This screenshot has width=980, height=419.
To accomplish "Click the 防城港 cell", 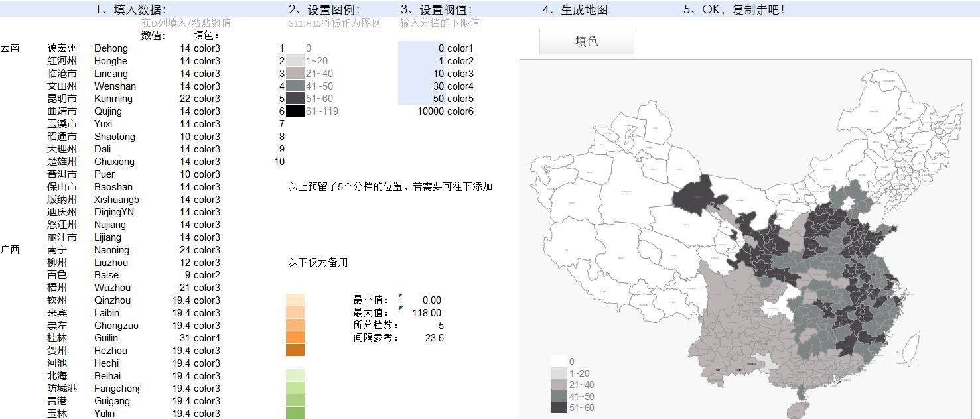I will pyautogui.click(x=62, y=389).
